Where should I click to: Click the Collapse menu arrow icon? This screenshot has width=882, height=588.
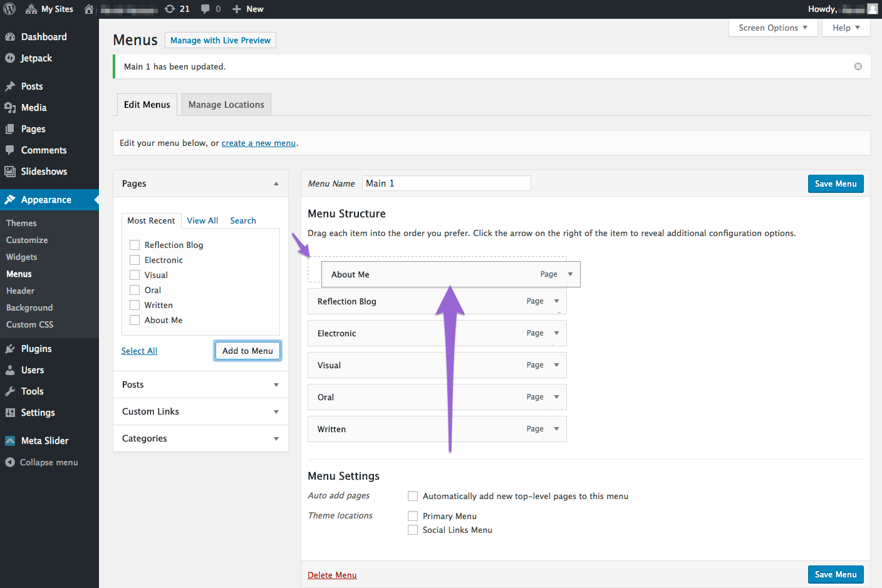coord(10,462)
